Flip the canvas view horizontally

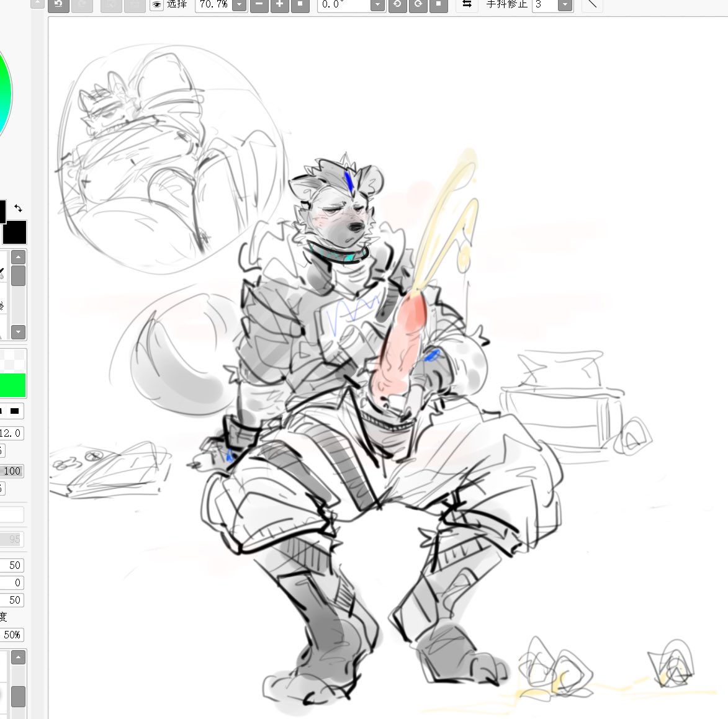[467, 4]
